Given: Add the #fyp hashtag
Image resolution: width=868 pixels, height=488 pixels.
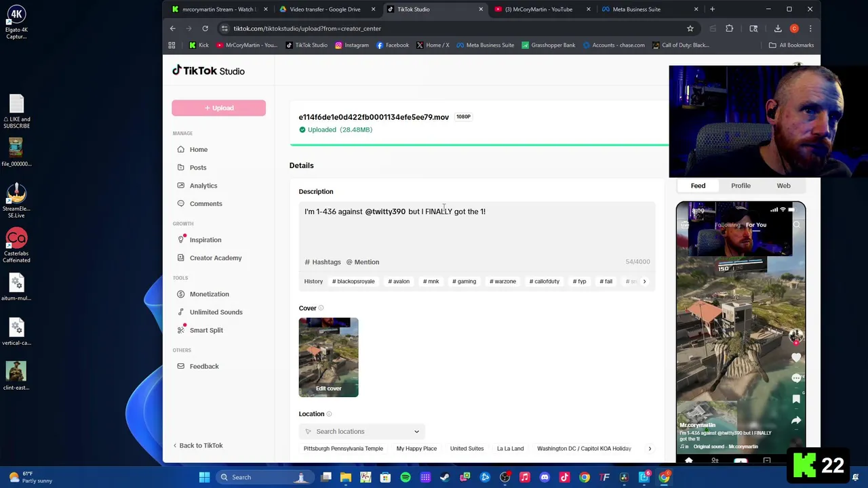Looking at the screenshot, I should pos(579,281).
